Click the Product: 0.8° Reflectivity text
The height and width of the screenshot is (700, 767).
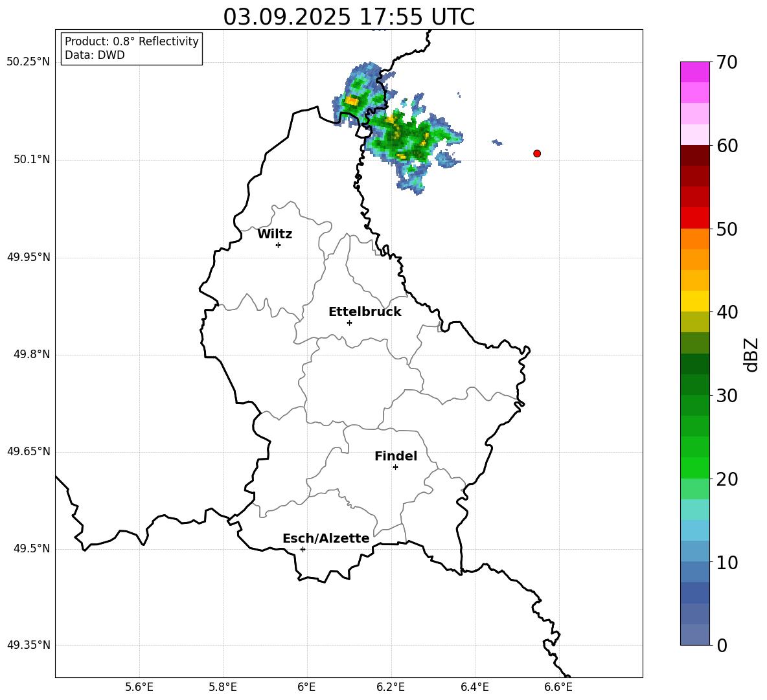click(132, 41)
